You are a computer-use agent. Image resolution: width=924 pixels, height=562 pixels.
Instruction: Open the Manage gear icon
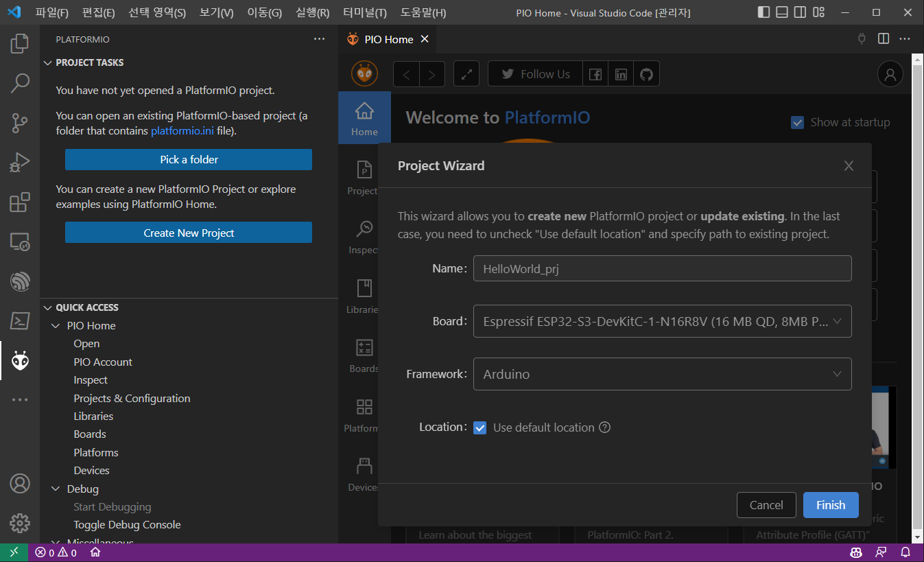20,523
